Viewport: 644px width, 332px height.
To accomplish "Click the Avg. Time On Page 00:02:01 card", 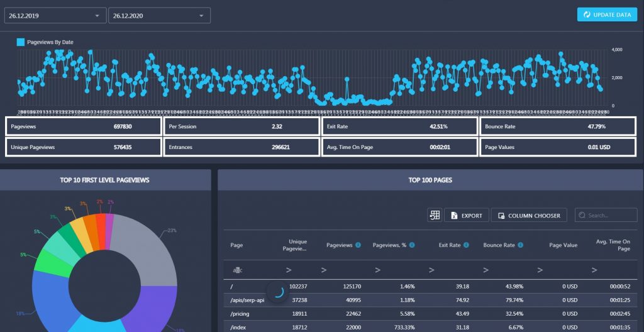I will [399, 147].
